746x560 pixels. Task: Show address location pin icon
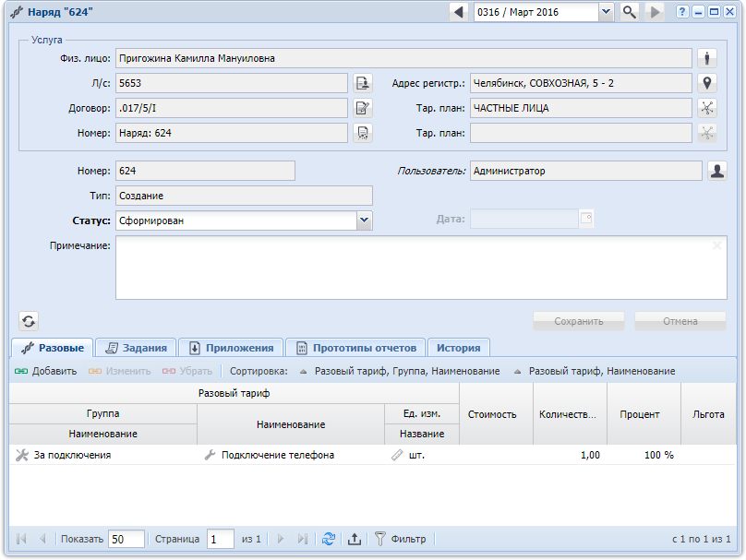pyautogui.click(x=707, y=83)
